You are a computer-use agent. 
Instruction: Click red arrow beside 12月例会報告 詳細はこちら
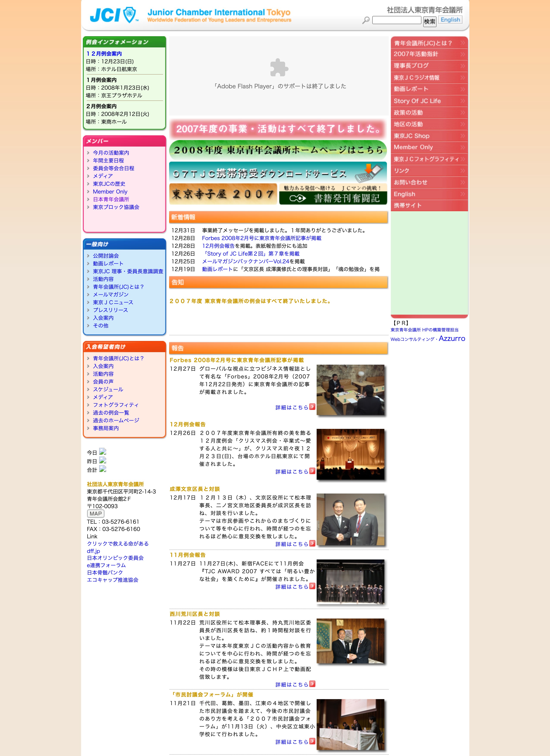pos(312,471)
